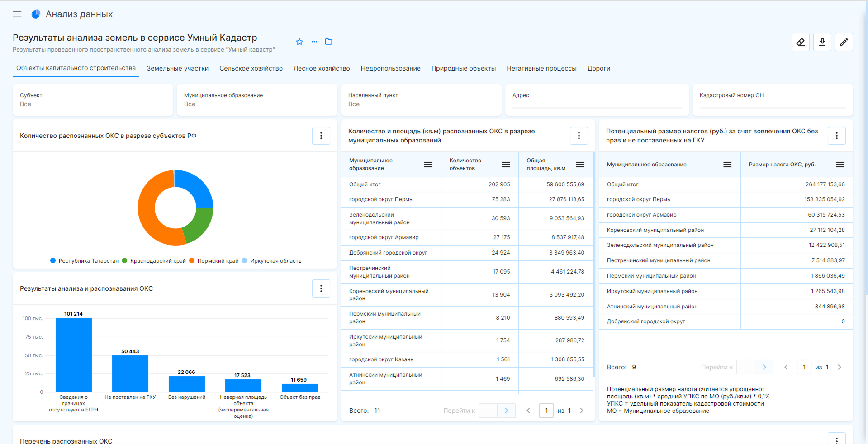Click the orange Пермский край donut segment
This screenshot has height=444, width=868.
tap(147, 213)
